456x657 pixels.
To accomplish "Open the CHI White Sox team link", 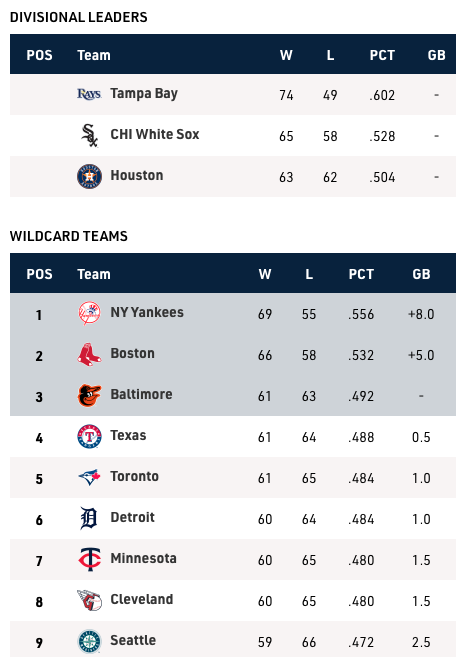I will (x=155, y=134).
